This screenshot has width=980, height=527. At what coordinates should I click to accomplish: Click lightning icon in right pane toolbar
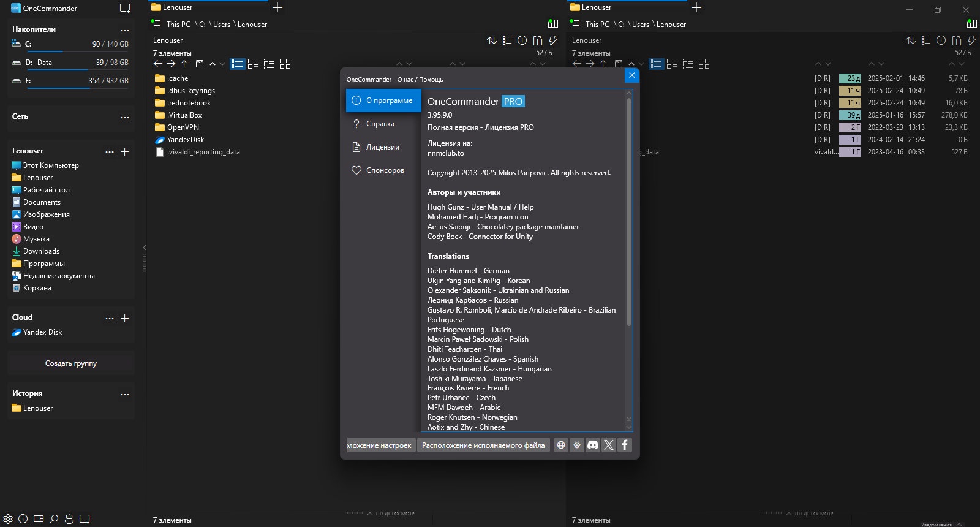coord(972,40)
